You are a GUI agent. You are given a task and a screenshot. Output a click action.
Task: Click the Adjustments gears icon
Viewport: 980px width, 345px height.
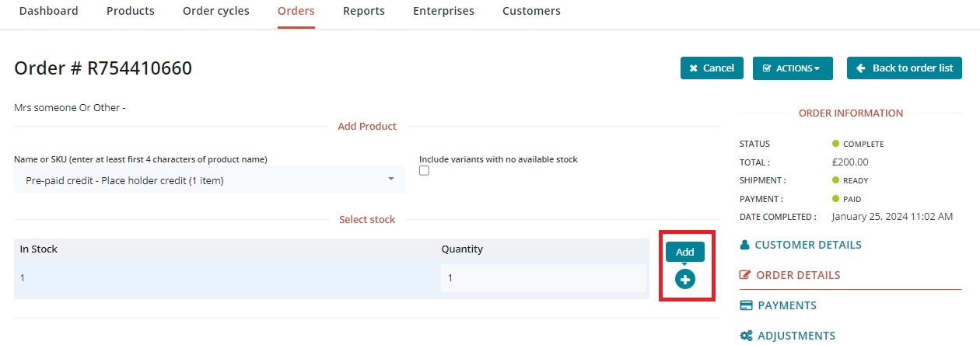(746, 336)
